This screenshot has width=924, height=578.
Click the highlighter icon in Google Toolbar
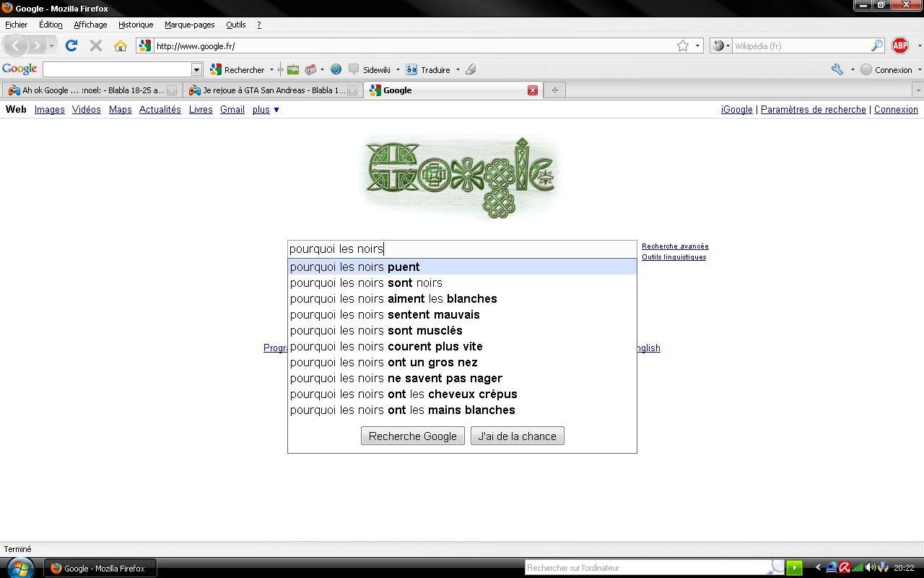click(x=471, y=69)
